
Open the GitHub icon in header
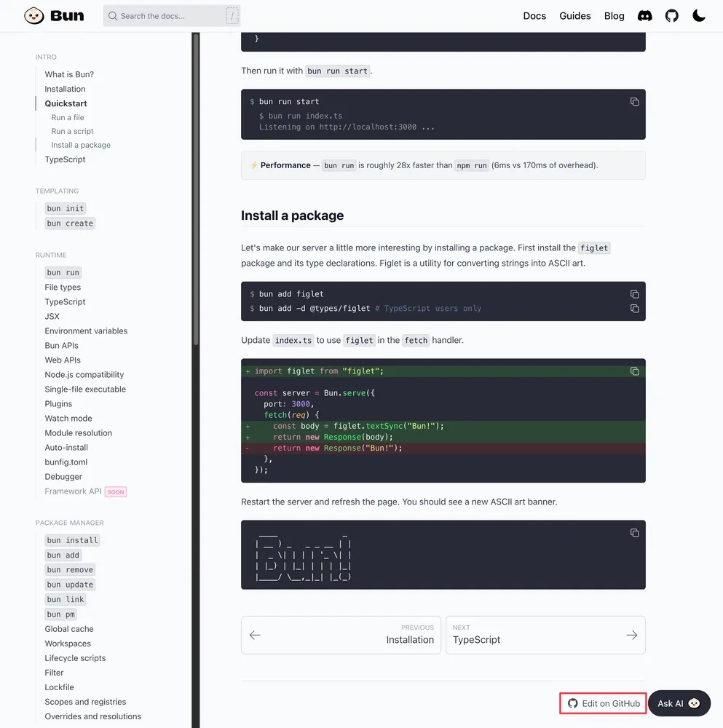[x=671, y=15]
